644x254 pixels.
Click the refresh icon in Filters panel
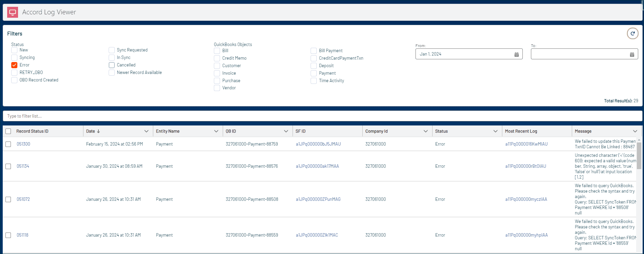click(x=632, y=33)
